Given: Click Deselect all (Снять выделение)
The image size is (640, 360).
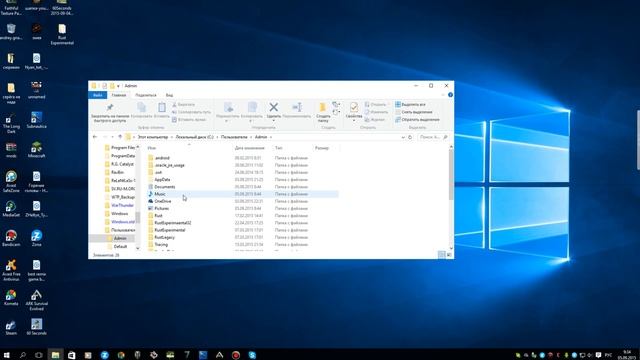Looking at the screenshot, I should tap(413, 112).
